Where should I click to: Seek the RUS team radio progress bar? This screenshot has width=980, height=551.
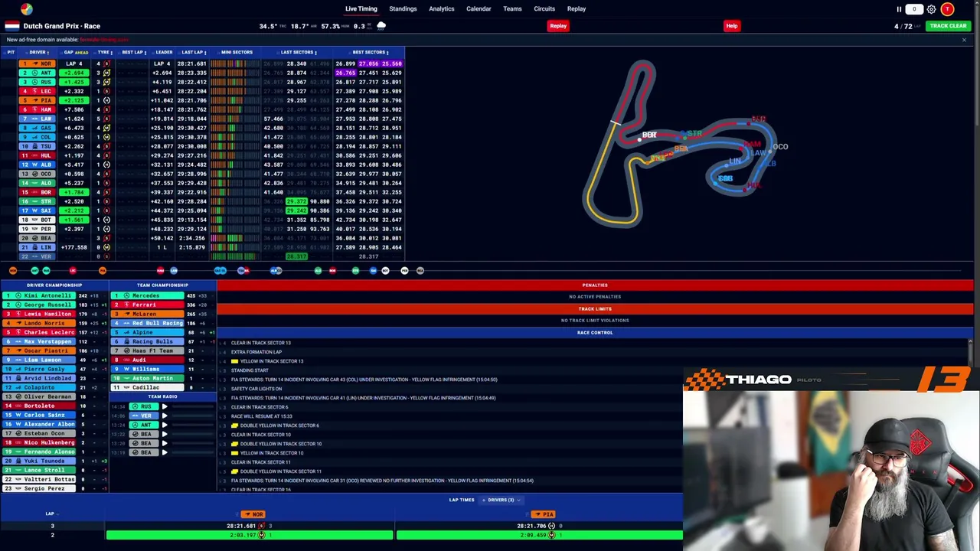[x=192, y=406]
